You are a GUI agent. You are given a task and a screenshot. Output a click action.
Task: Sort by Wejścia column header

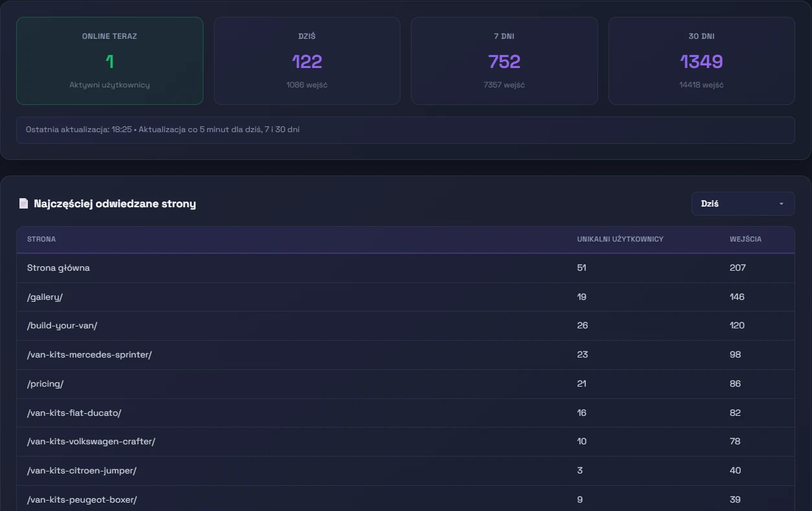tap(745, 239)
